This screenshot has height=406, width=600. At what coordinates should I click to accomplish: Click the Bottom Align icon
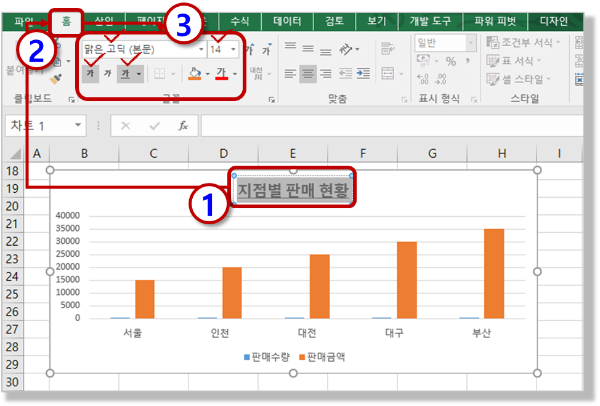(326, 51)
